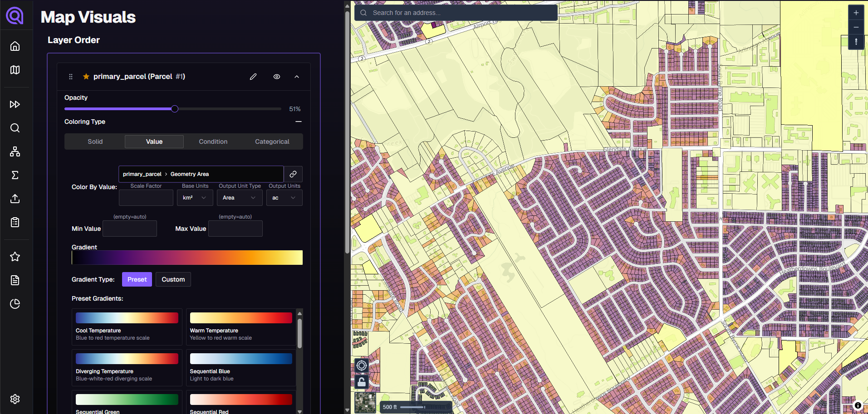
Task: Click the home icon in the sidebar
Action: pyautogui.click(x=15, y=46)
